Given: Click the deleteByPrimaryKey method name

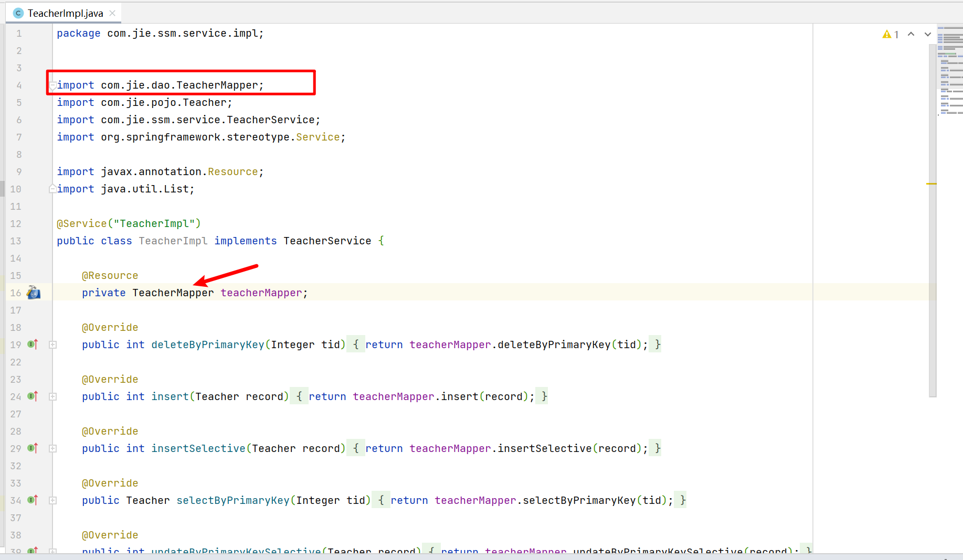Looking at the screenshot, I should click(208, 344).
